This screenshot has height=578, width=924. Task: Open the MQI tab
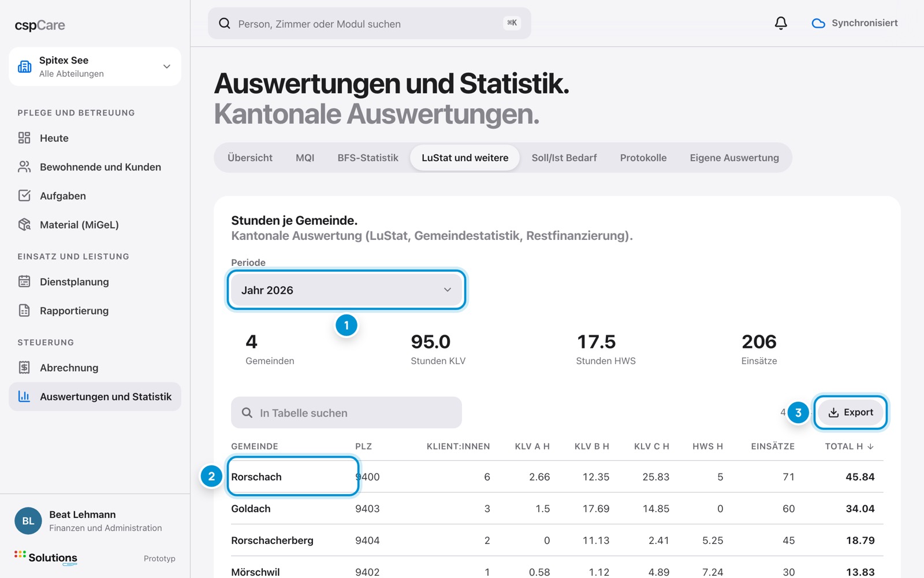click(305, 158)
